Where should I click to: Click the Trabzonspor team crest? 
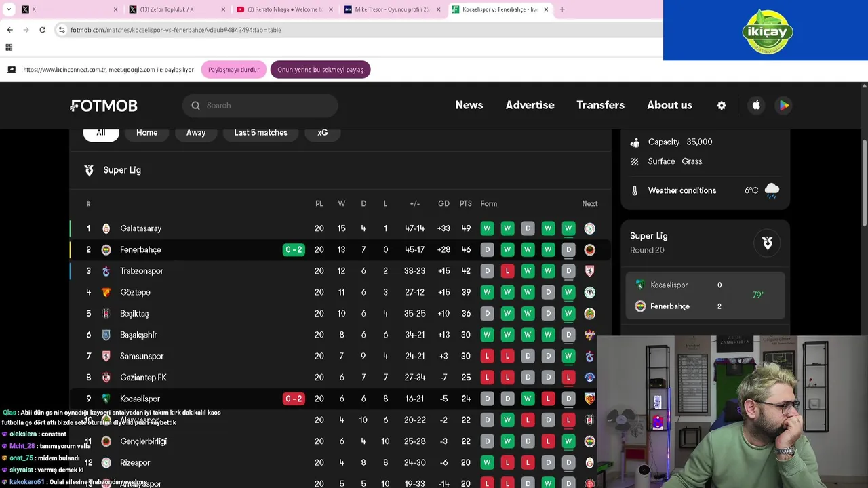coord(106,271)
